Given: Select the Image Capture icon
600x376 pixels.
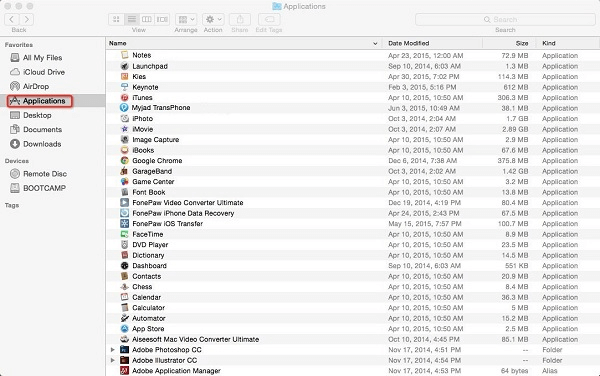Looking at the screenshot, I should point(124,140).
